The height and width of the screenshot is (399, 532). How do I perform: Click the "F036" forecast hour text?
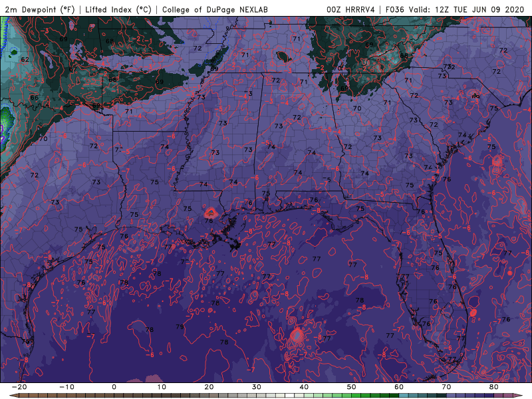coord(396,9)
